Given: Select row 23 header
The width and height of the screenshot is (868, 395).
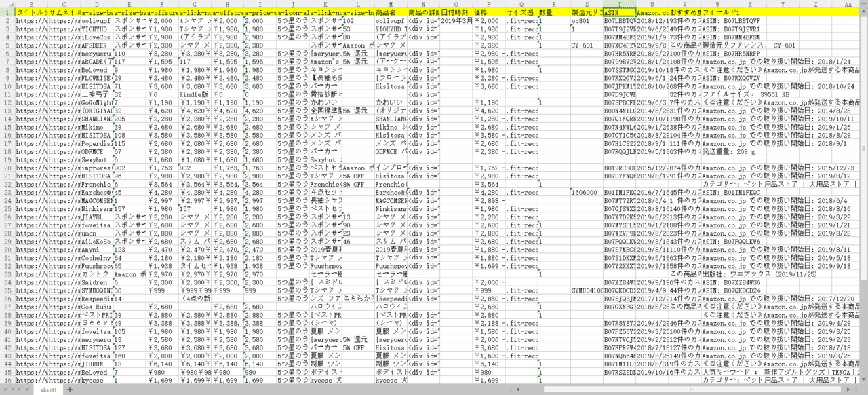Looking at the screenshot, I should pos(7,191).
